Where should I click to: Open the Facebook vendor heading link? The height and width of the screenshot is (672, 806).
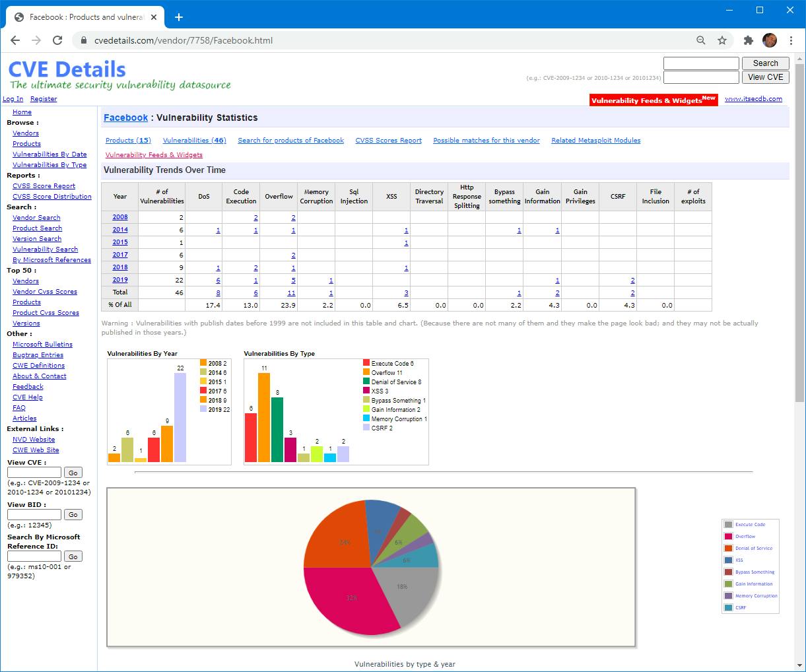point(125,118)
